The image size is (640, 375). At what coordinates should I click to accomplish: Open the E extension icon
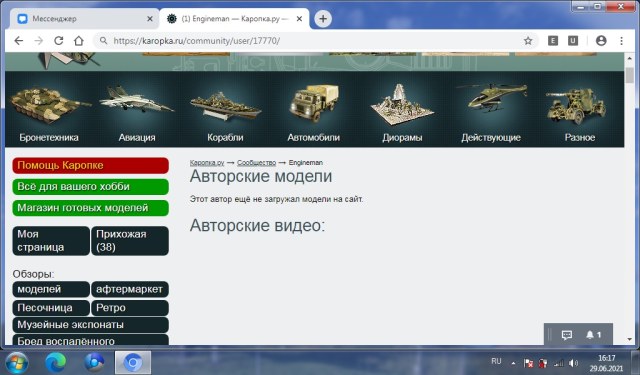point(553,41)
